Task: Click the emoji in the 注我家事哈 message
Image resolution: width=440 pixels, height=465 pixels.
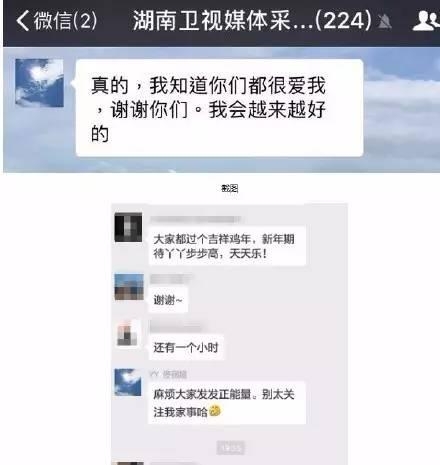Action: [x=215, y=411]
